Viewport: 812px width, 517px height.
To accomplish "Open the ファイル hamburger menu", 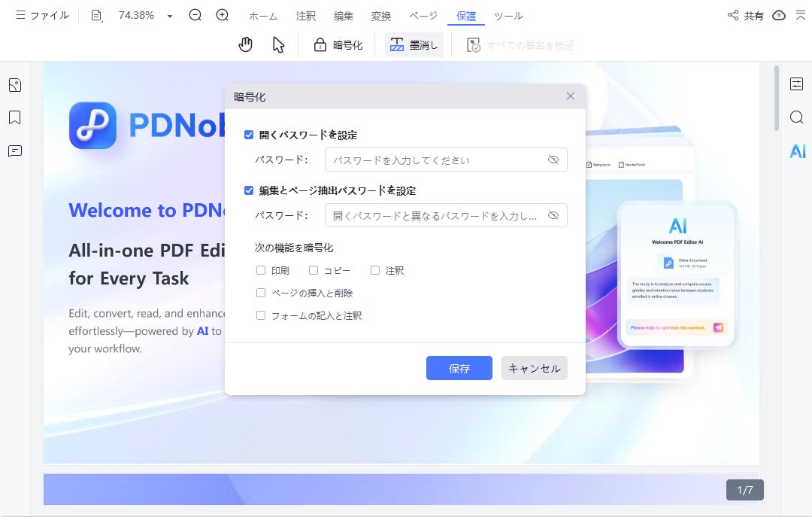I will [x=42, y=16].
